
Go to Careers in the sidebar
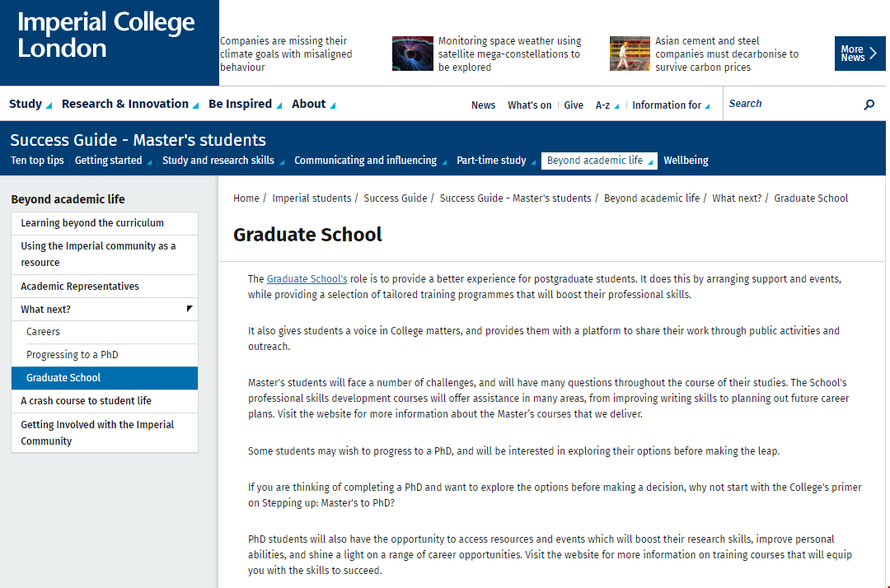point(43,332)
